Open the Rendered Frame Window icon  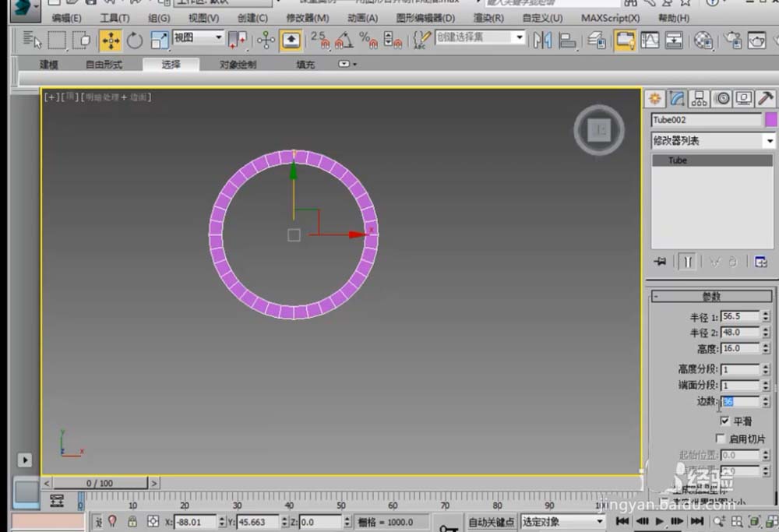[756, 41]
